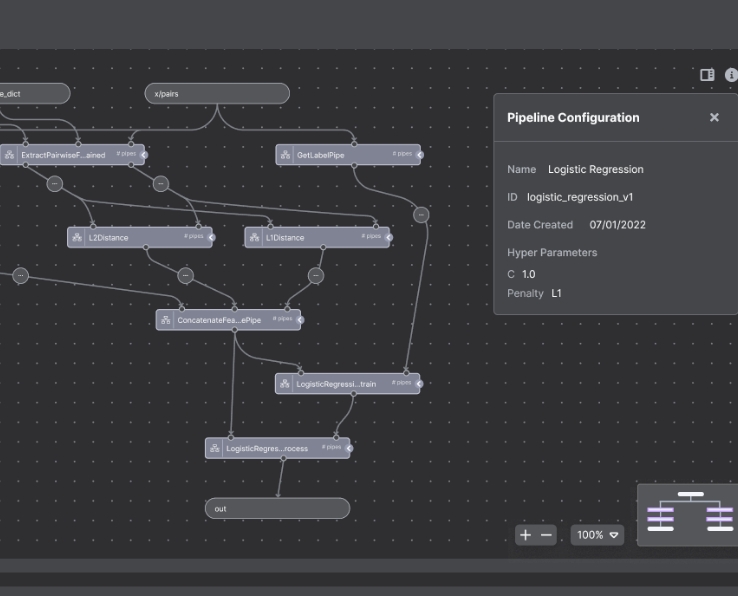Select the out output node

click(x=277, y=509)
